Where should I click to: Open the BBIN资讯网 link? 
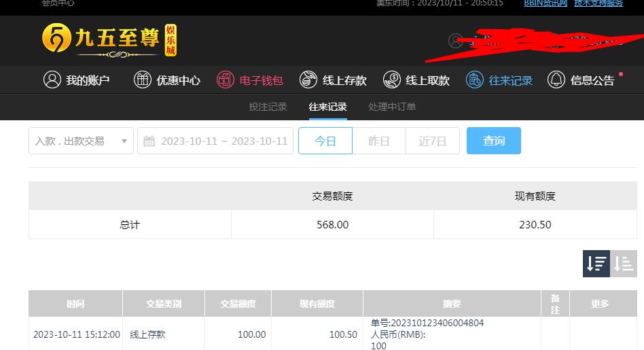click(545, 3)
